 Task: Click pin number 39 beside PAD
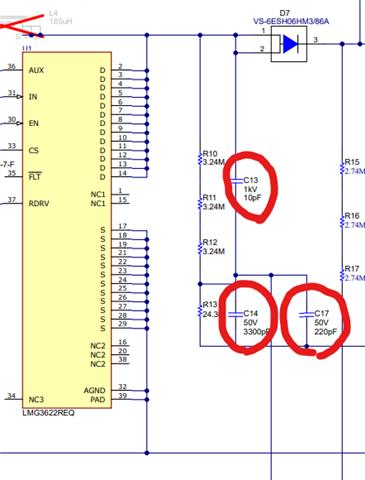[123, 396]
